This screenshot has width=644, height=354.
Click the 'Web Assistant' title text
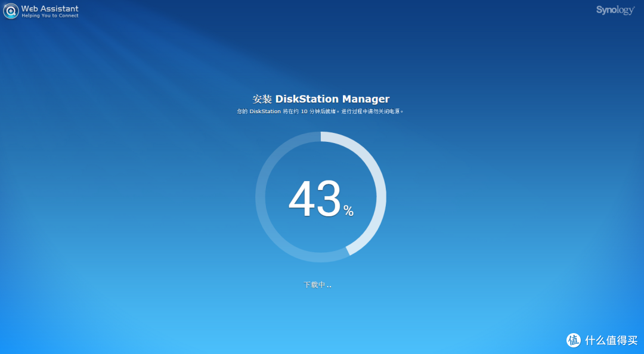[49, 8]
